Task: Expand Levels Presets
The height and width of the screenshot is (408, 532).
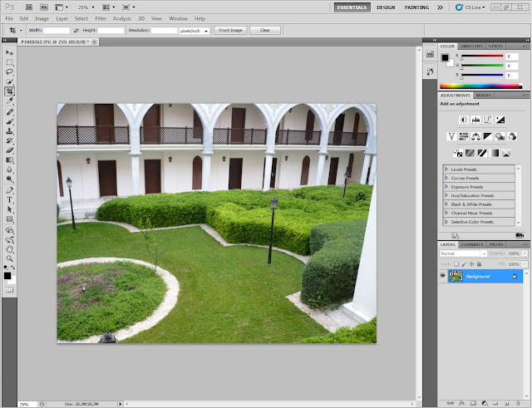Action: [x=446, y=169]
